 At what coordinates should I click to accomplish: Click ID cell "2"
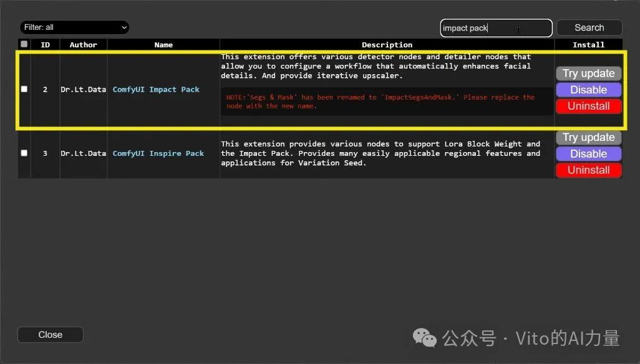(x=46, y=89)
